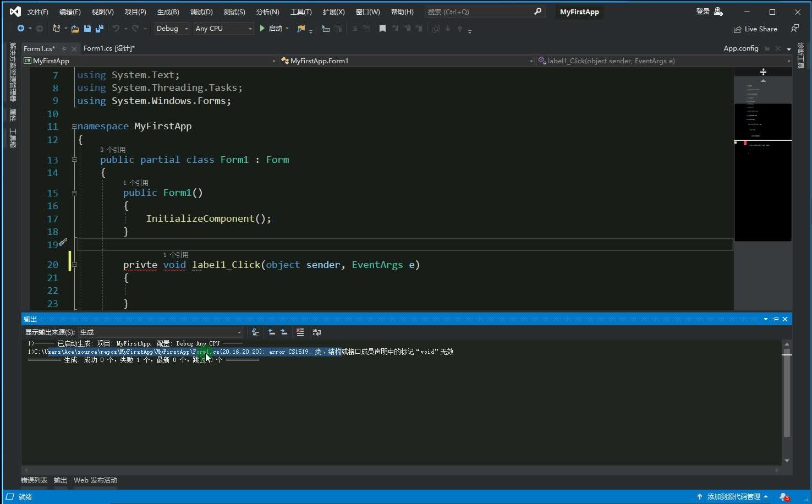
Task: Click the bookmark icon in toolbar
Action: click(382, 29)
